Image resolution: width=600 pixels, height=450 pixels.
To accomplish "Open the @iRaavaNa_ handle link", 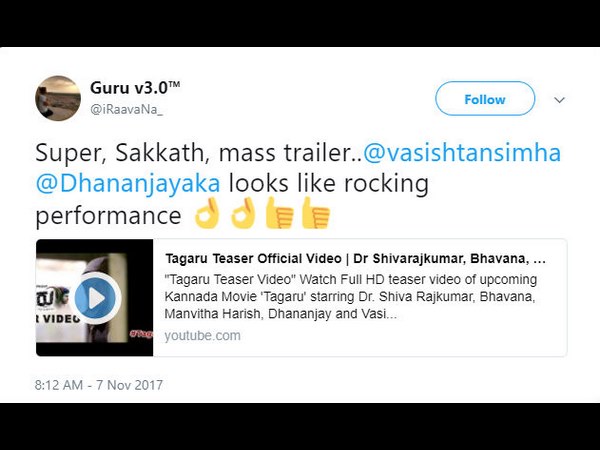I will 127,110.
